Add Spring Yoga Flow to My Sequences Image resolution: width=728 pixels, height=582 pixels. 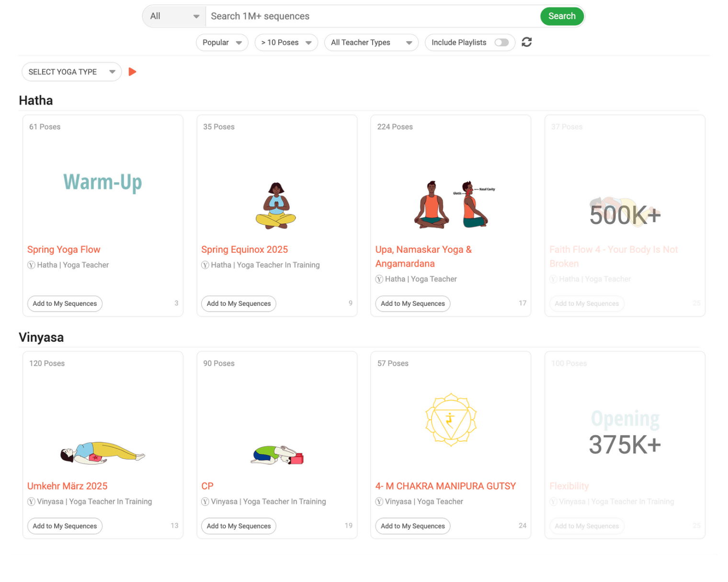click(65, 303)
